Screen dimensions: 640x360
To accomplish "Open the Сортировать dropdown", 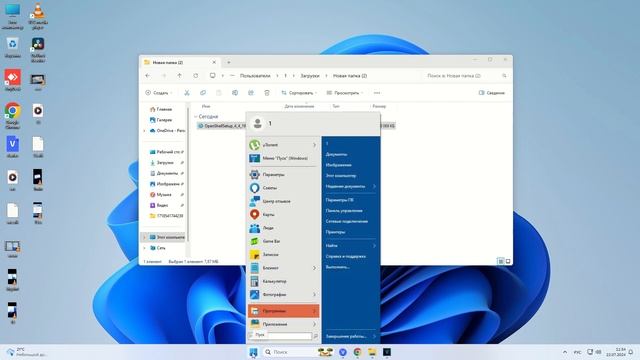I will coord(299,93).
